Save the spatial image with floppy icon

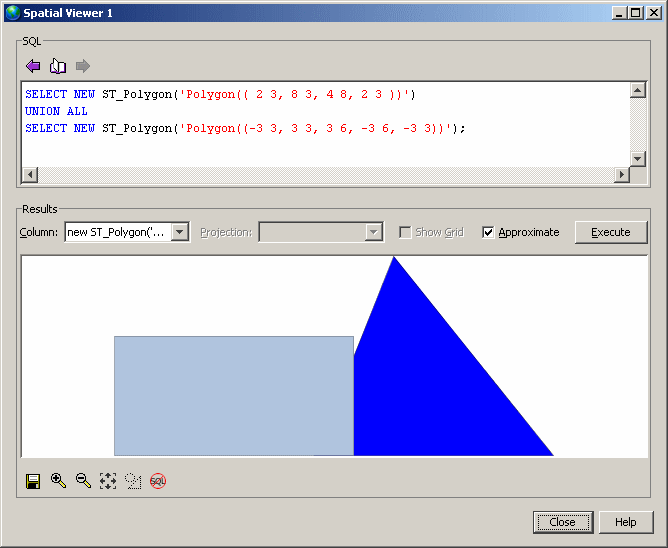pos(33,481)
